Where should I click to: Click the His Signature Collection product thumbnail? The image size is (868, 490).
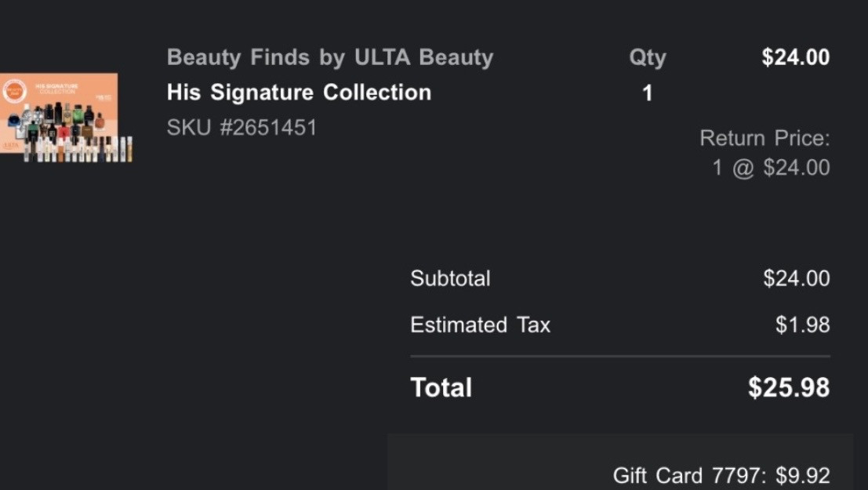tap(67, 118)
